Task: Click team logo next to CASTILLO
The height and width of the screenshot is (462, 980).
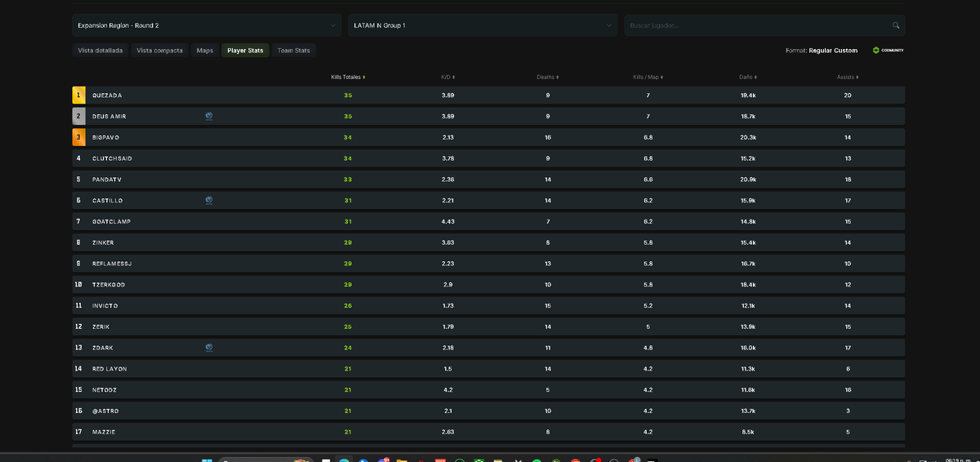Action: (209, 200)
